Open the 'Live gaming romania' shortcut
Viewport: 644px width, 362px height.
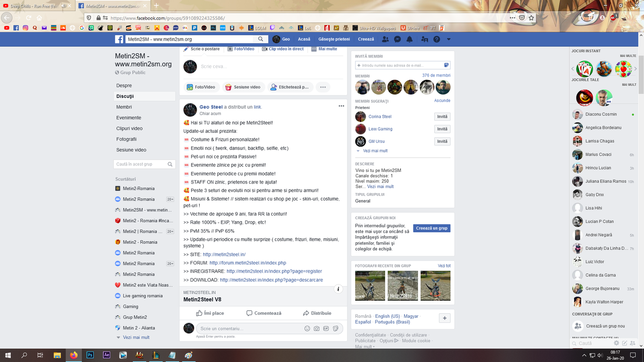142,296
